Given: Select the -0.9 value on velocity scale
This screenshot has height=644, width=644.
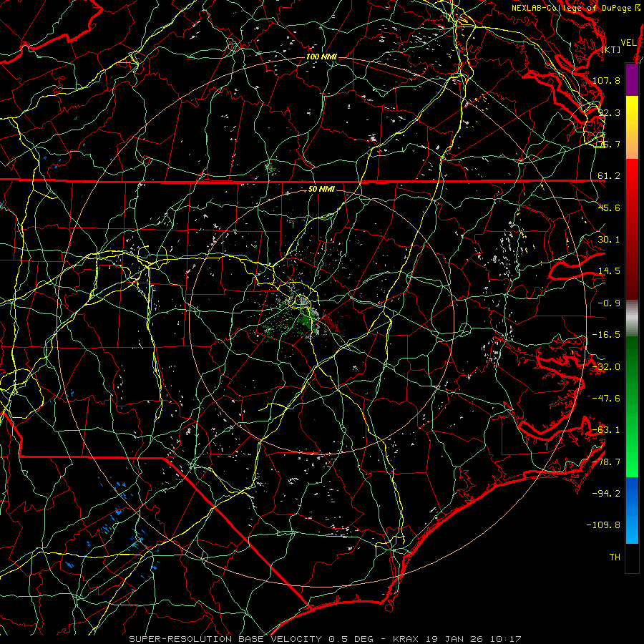Looking at the screenshot, I should tap(609, 303).
